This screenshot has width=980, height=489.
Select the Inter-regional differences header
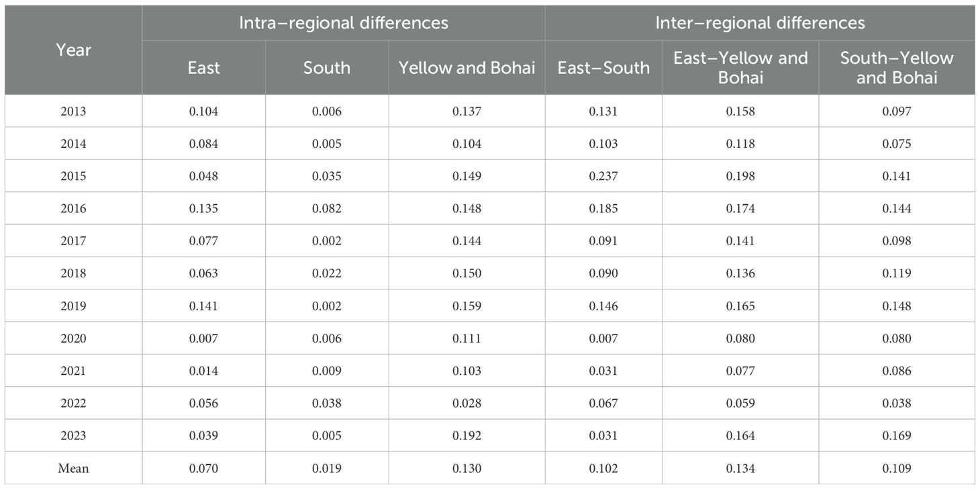coord(760,23)
